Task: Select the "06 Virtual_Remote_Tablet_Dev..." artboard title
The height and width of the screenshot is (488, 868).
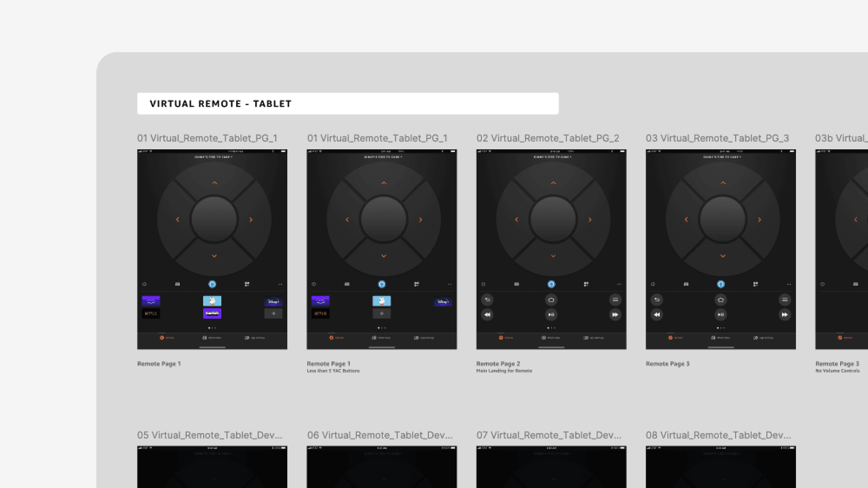Action: 380,435
